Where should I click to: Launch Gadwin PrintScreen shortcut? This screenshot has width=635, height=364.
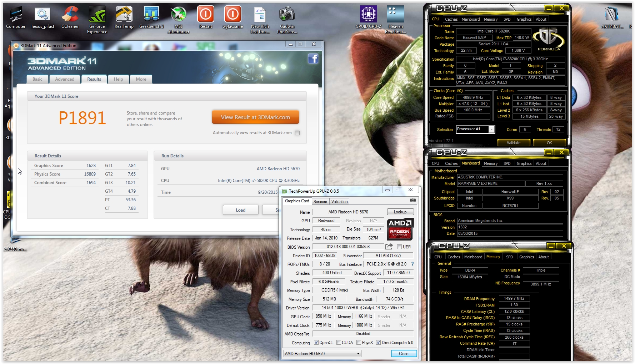click(x=287, y=20)
